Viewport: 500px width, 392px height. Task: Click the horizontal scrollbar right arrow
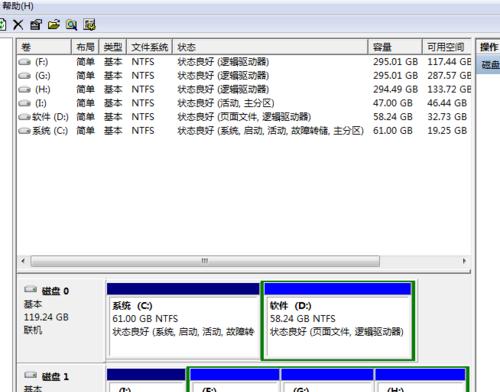pyautogui.click(x=464, y=261)
